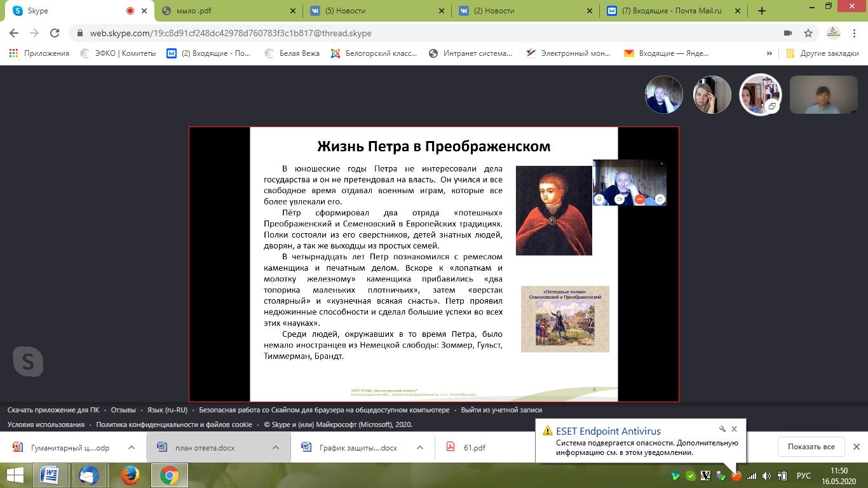Open Firefox from the taskbar

(130, 475)
